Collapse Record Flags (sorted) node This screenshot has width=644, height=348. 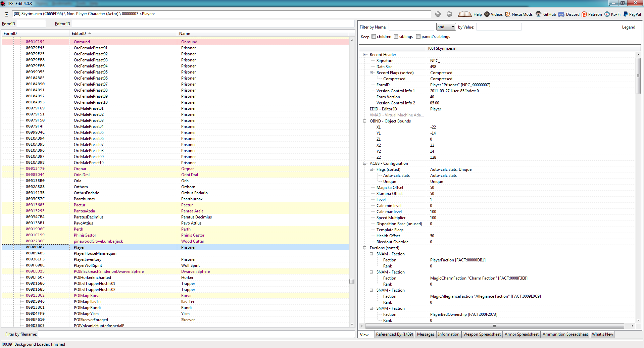(371, 73)
